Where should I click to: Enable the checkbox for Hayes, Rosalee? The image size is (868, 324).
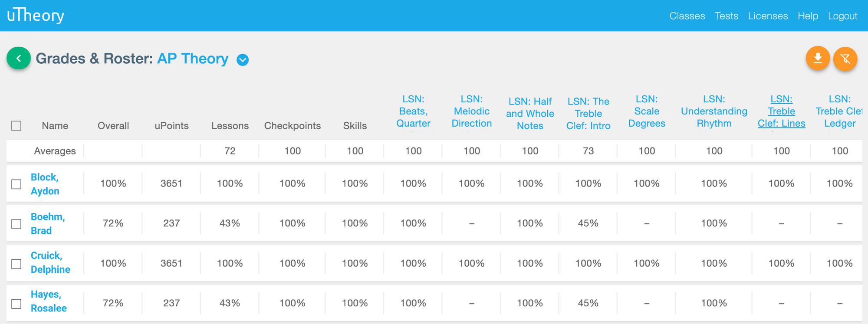pos(16,304)
